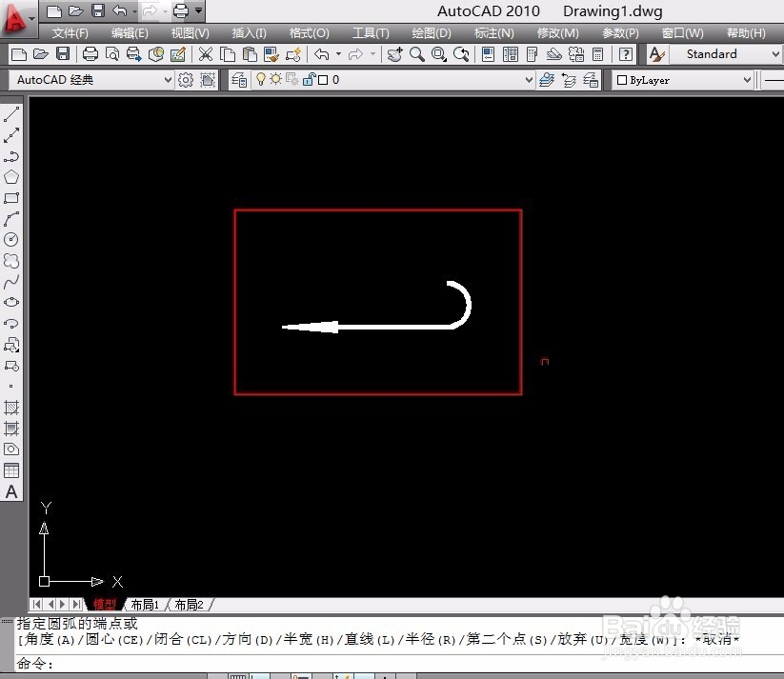Select the Ellipse Arc tool
The height and width of the screenshot is (679, 784).
point(11,324)
